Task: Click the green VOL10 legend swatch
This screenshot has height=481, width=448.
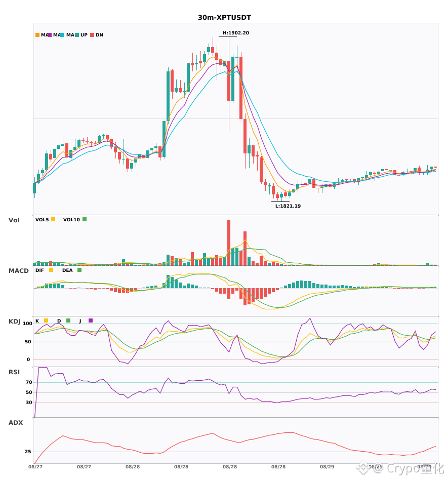Action: [x=85, y=219]
